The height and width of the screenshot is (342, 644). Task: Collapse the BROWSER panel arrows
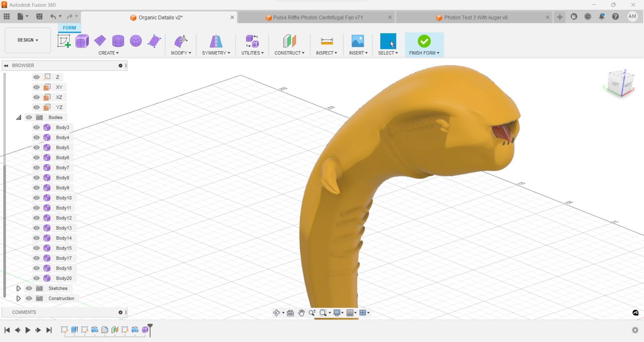click(x=6, y=65)
